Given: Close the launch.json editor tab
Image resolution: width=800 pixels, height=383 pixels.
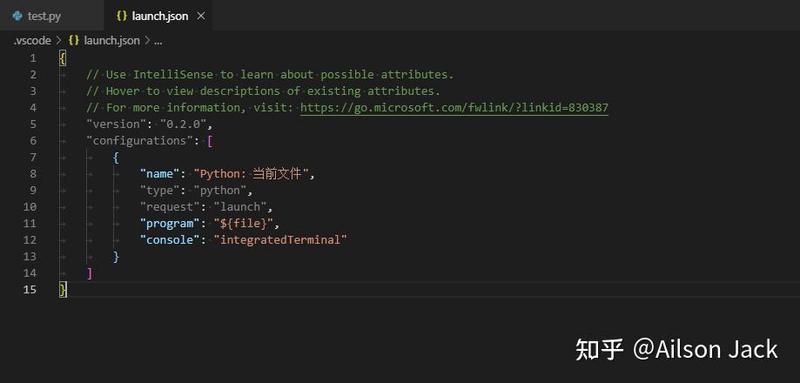Looking at the screenshot, I should point(201,16).
